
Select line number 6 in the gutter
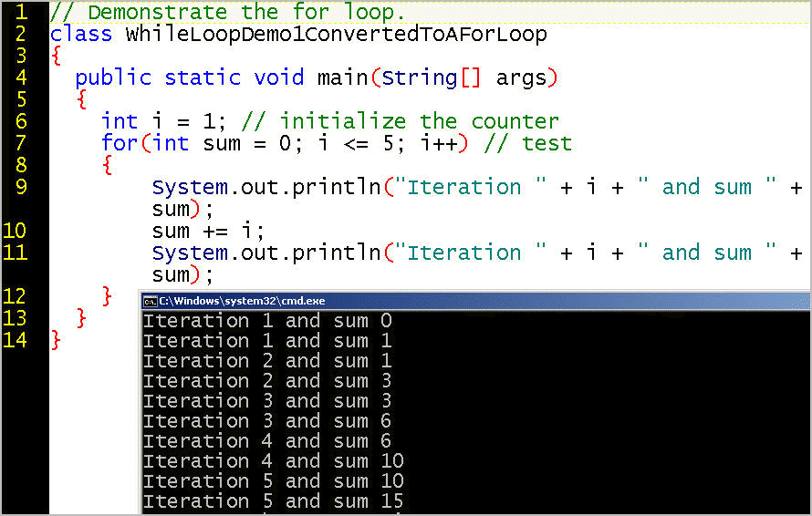(x=21, y=121)
